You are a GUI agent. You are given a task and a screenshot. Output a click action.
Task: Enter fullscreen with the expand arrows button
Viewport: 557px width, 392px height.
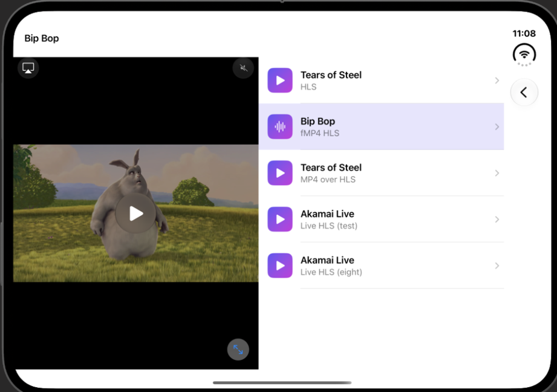coord(238,350)
